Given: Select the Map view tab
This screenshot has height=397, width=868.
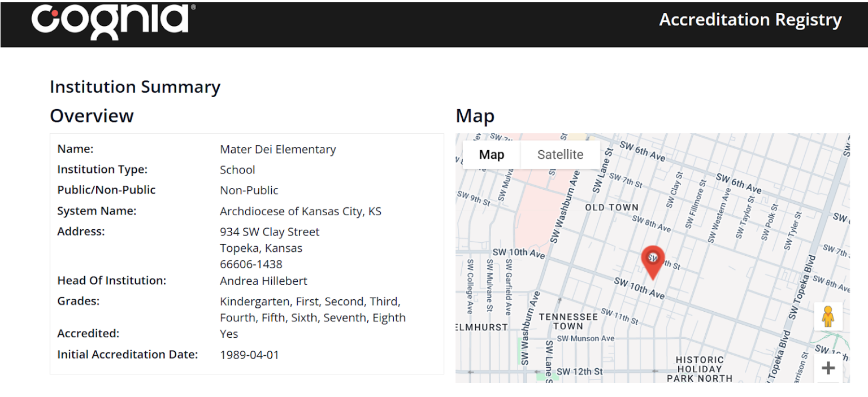Looking at the screenshot, I should click(491, 155).
